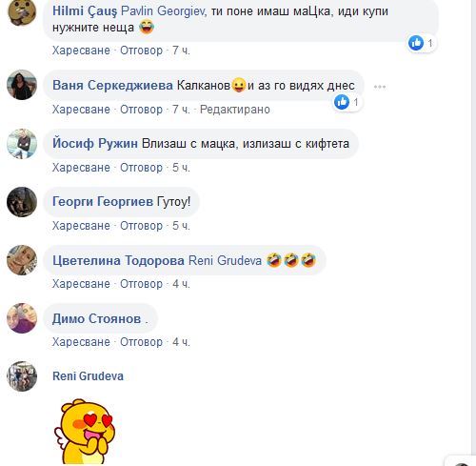This screenshot has width=476, height=466.
Task: Click the heart-eyes sticker in Reni Grudeva's comment
Action: 84,432
